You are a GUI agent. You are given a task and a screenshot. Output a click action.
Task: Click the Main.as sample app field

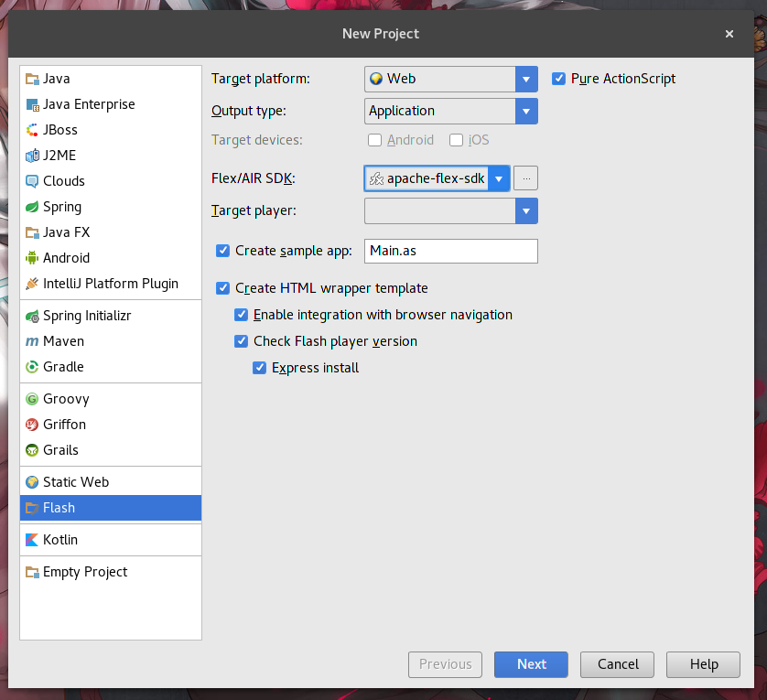[x=451, y=251]
